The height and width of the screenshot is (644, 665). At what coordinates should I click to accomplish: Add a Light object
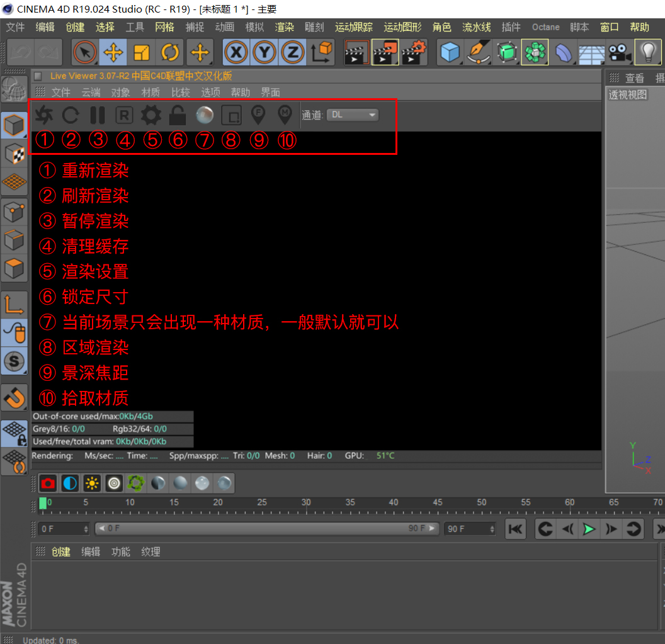(x=648, y=53)
